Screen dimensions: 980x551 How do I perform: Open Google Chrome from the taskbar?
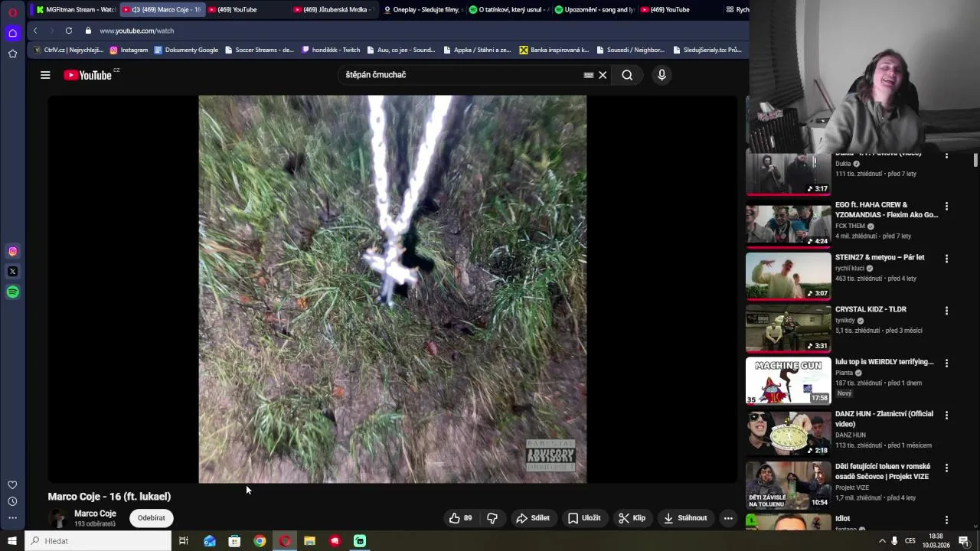(260, 541)
